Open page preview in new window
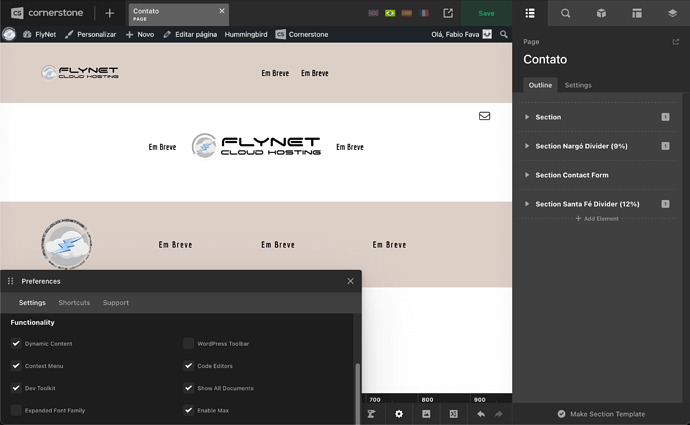This screenshot has height=425, width=690. [448, 13]
